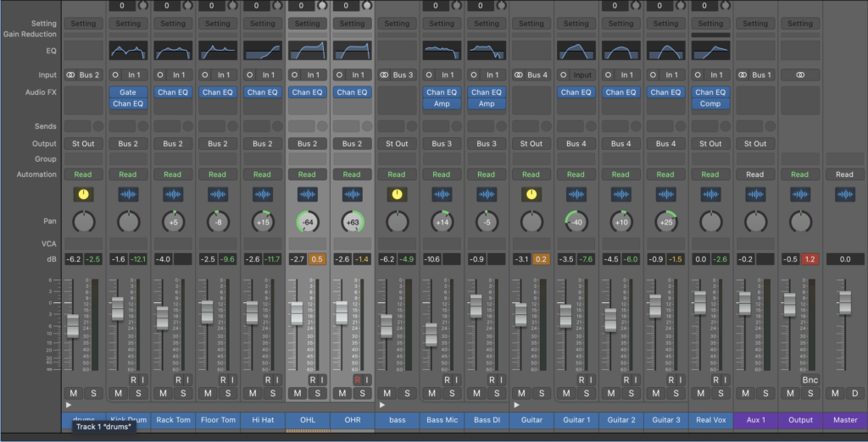The image size is (868, 442).
Task: Open the Bus 2 input menu on drums
Action: click(88, 75)
